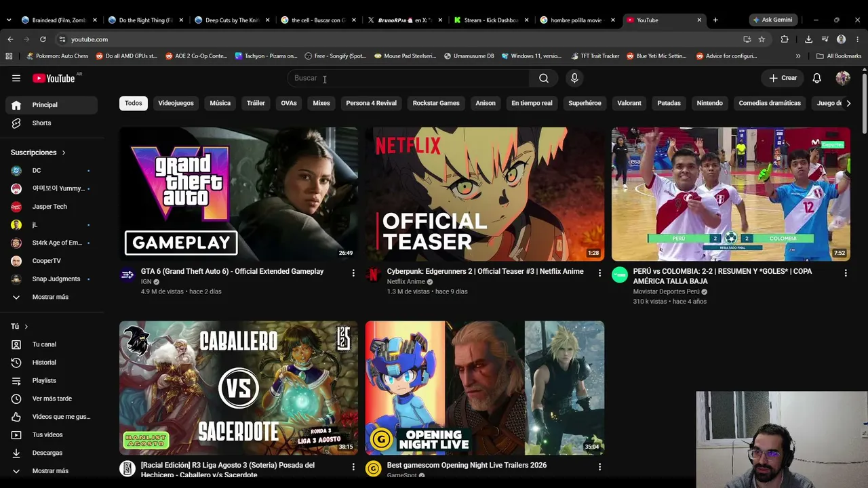
Task: Open the CooperTV subscription
Action: tap(52, 261)
